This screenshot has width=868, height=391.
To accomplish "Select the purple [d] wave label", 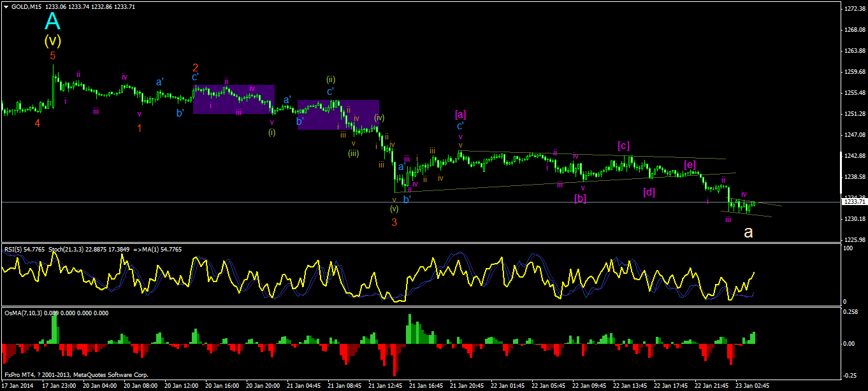I will pos(649,192).
